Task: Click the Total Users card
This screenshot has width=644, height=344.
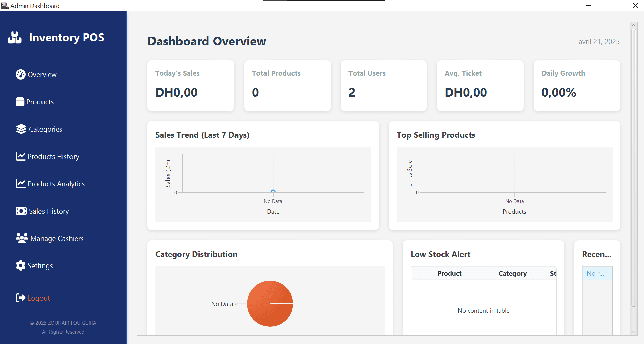Action: [x=384, y=86]
